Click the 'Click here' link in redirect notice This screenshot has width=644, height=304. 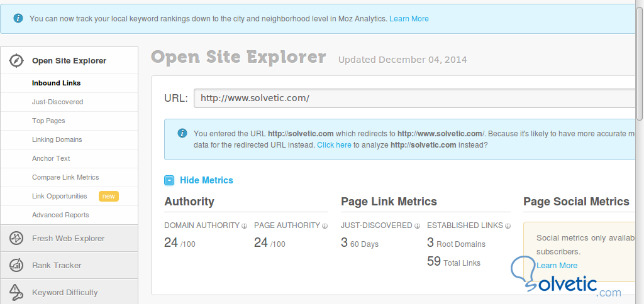coord(334,145)
